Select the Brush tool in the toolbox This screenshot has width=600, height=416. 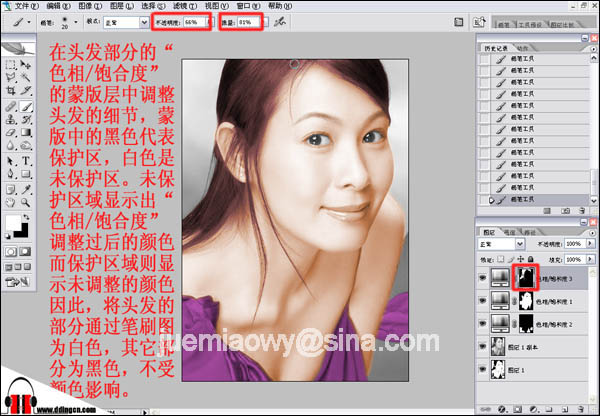[26, 107]
